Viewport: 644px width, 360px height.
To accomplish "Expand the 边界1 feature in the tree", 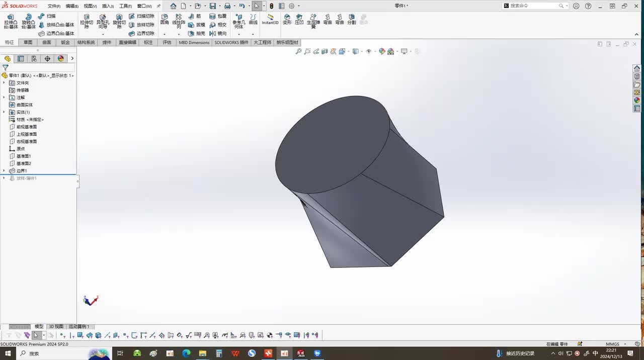I will point(4,171).
